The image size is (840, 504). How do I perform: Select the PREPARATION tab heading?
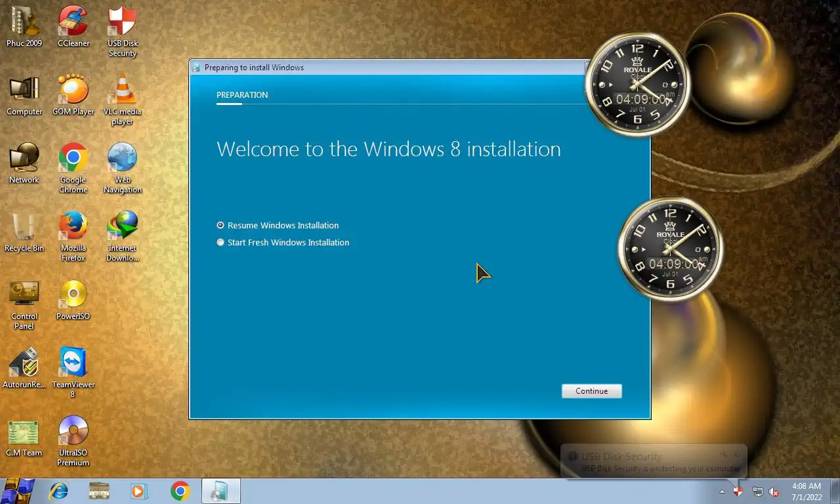(242, 95)
